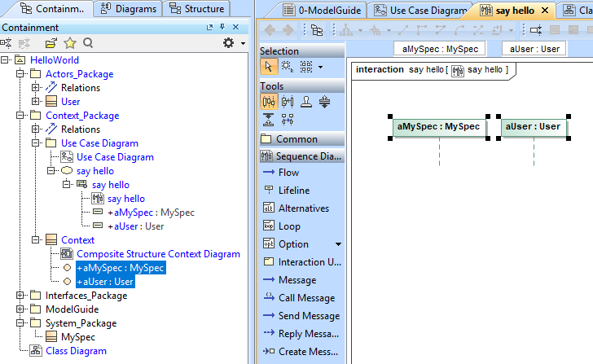Select the Alternatives fragment tool
The image size is (593, 364).
(x=302, y=208)
